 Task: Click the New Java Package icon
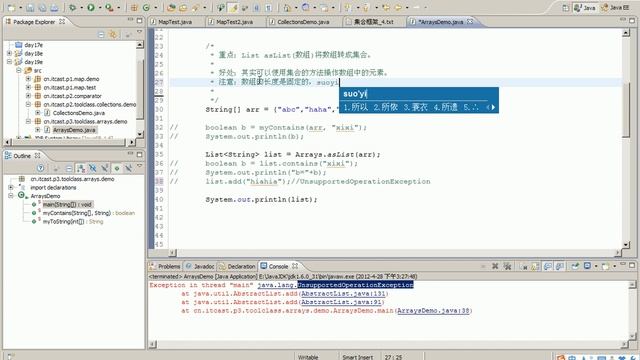[x=134, y=7]
